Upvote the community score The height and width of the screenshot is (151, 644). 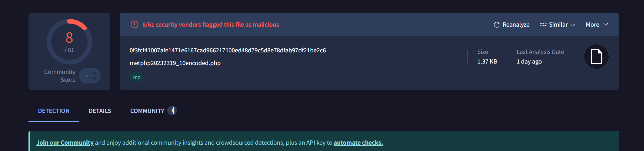pyautogui.click(x=95, y=73)
